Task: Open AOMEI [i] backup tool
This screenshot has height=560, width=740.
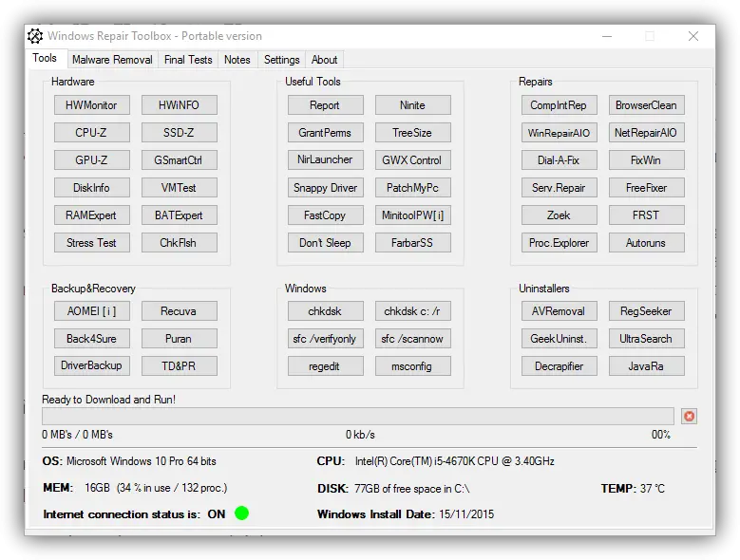Action: pyautogui.click(x=91, y=311)
